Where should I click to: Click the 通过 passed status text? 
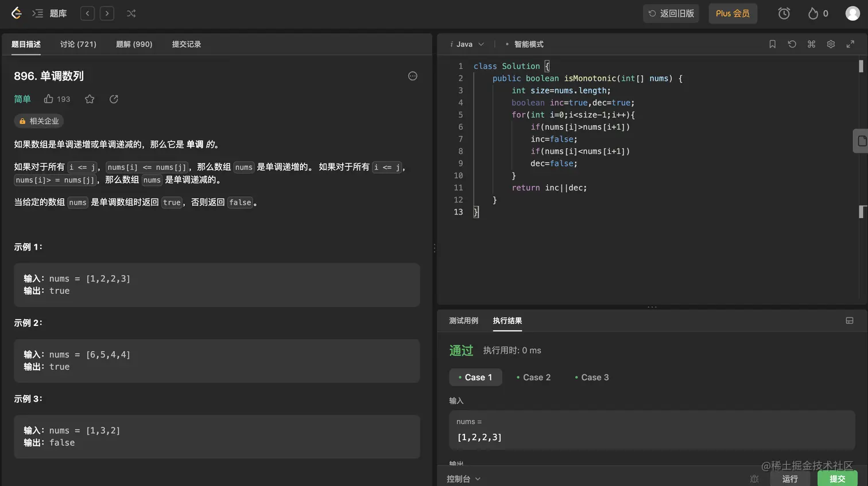461,351
